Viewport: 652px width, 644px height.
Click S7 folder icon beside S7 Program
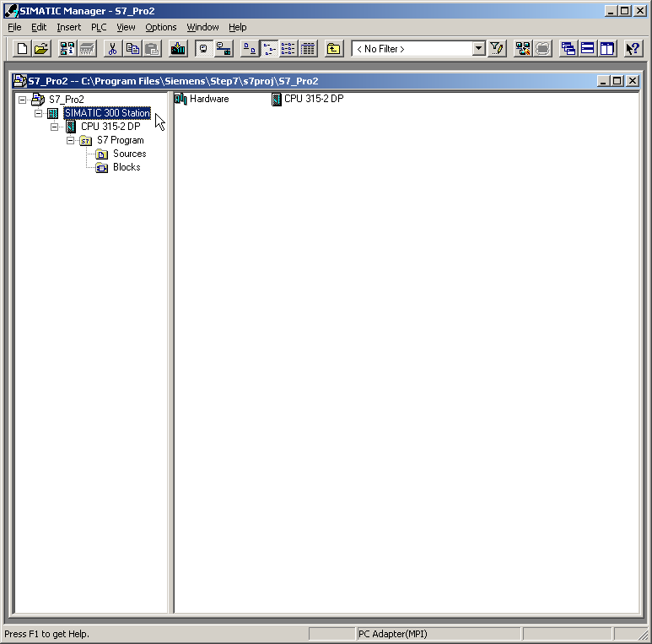coord(86,141)
